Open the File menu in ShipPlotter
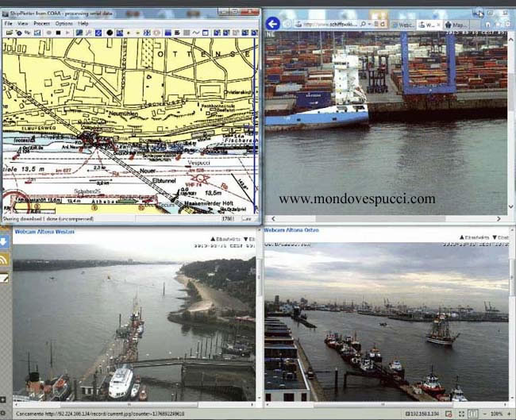Viewport: 516px width, 420px height. coord(8,23)
